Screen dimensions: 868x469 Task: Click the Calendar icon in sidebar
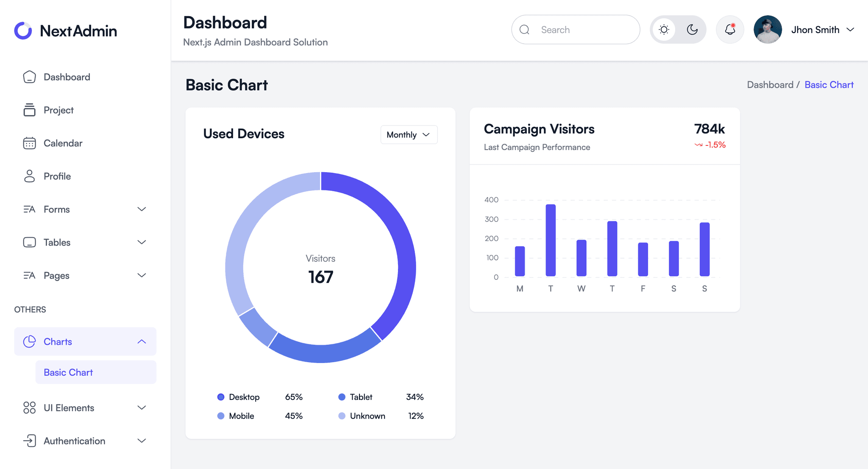point(29,143)
